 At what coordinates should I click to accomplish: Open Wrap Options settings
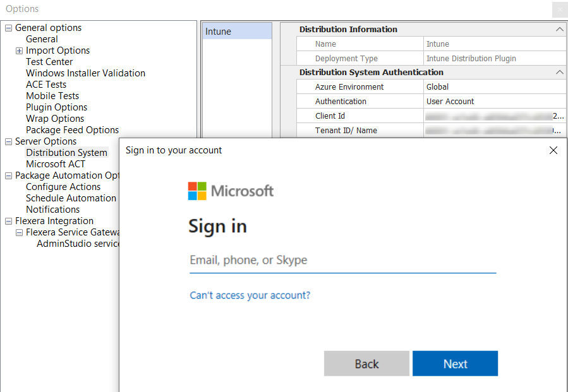56,119
